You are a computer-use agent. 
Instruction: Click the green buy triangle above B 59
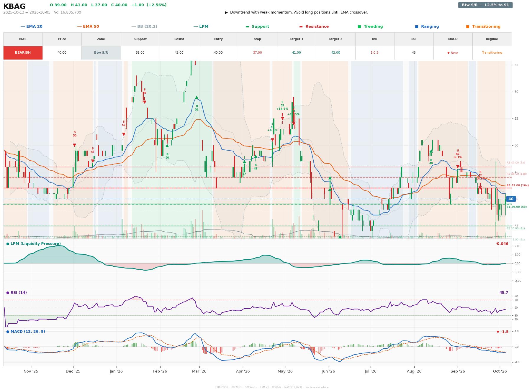(197, 97)
